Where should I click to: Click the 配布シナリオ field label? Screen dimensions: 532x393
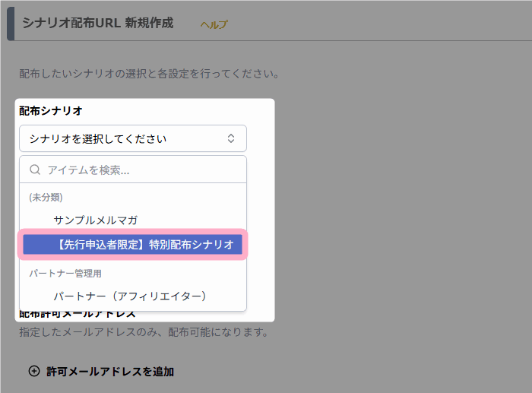point(51,111)
